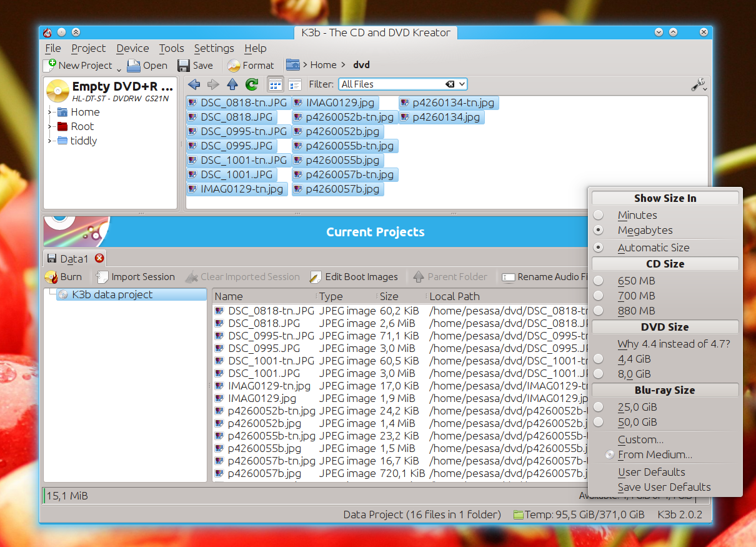Switch file browser to detailed list view

pyautogui.click(x=294, y=84)
